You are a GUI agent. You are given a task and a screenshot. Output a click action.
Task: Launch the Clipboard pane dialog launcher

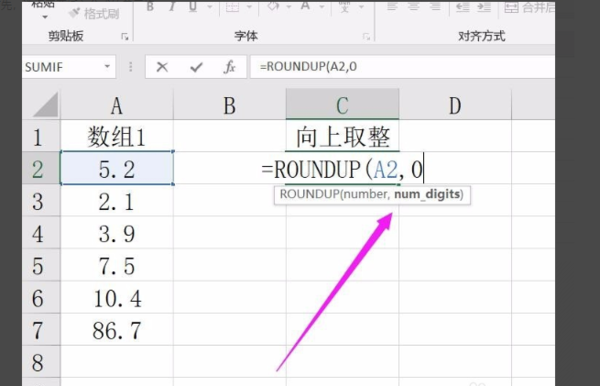[124, 37]
